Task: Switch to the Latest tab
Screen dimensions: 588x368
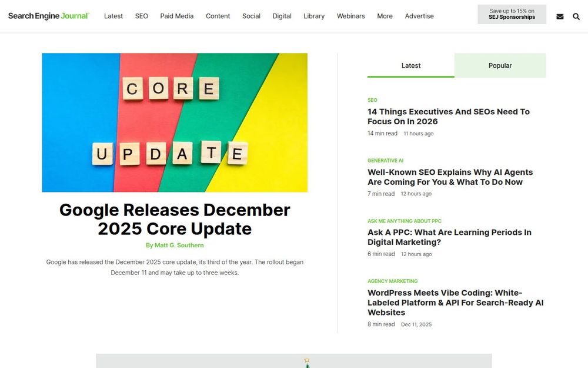Action: coord(411,65)
